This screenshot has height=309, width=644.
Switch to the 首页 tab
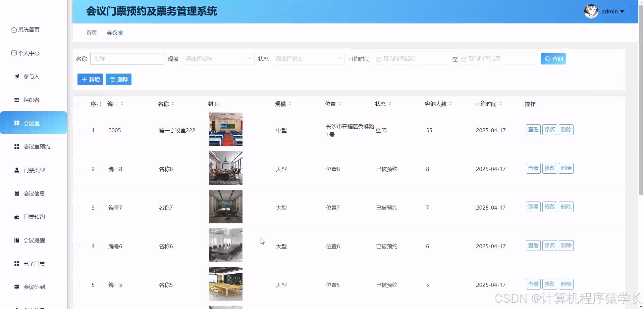91,33
